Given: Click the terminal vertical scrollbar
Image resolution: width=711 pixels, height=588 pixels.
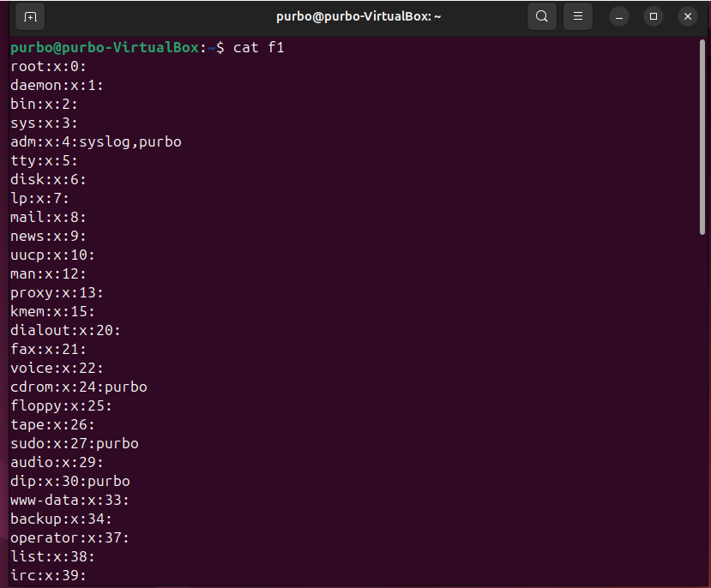Looking at the screenshot, I should tap(702, 137).
